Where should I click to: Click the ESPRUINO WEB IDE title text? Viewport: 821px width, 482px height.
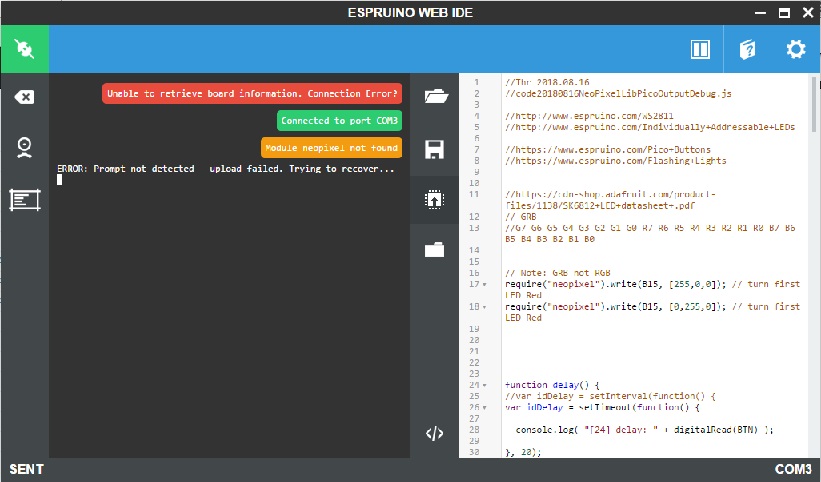click(x=410, y=13)
